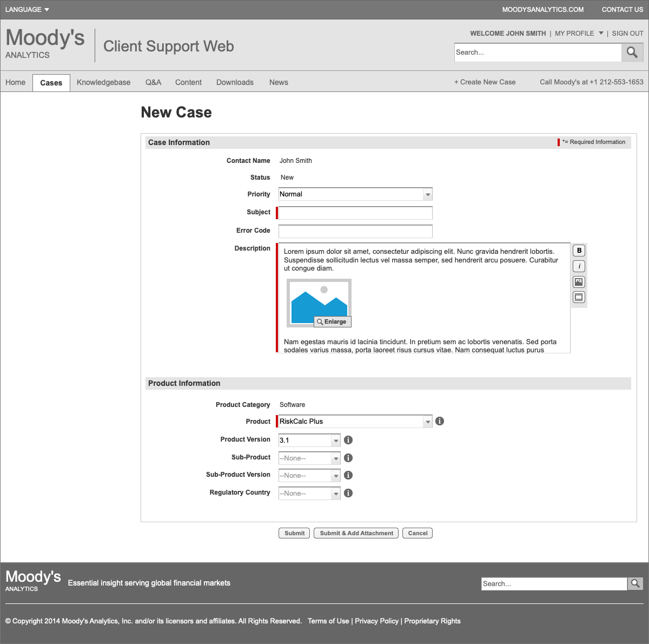Click the info icon beside Product Version

348,440
